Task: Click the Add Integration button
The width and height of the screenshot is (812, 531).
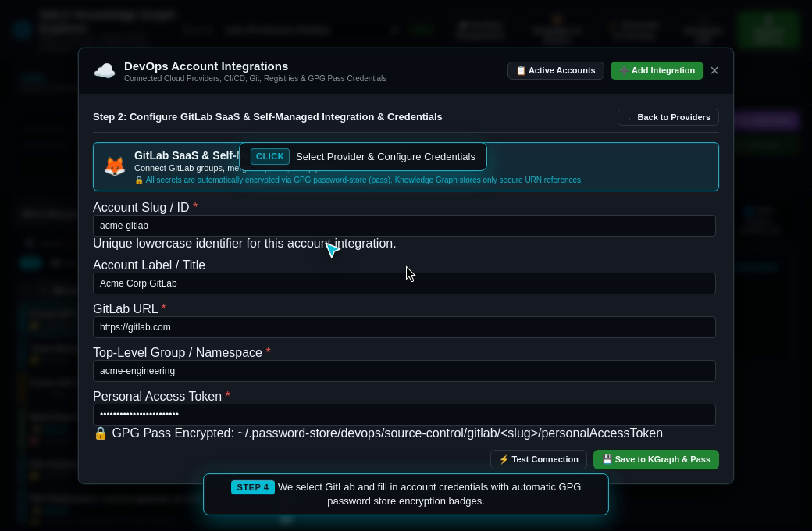Action: click(657, 70)
